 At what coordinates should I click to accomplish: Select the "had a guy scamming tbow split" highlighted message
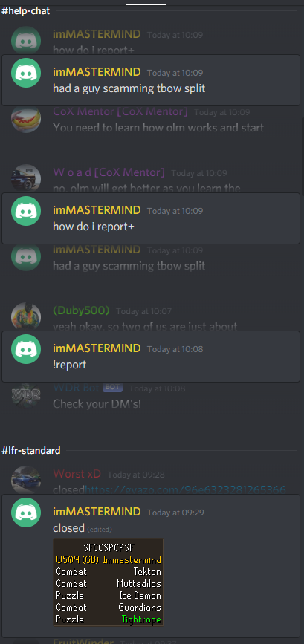pos(151,80)
